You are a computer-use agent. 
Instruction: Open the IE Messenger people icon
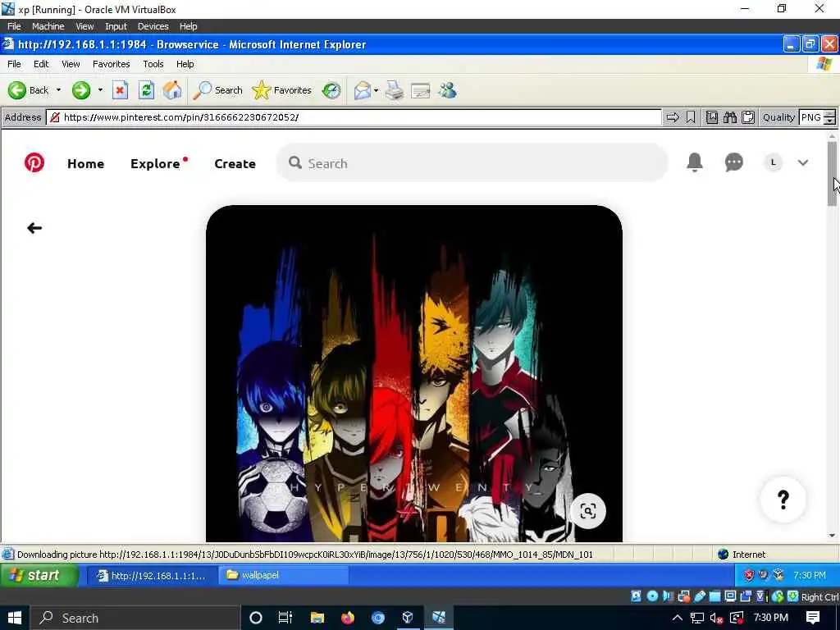(x=447, y=90)
